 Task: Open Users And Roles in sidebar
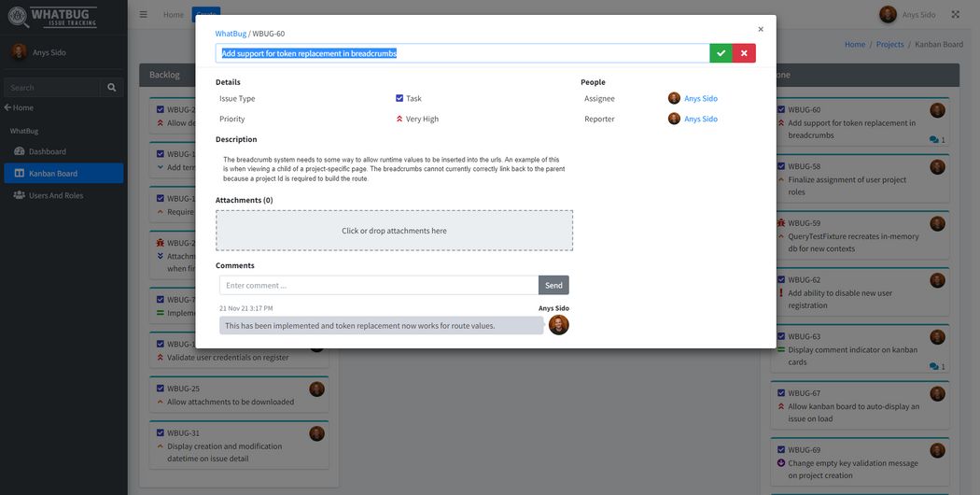55,195
